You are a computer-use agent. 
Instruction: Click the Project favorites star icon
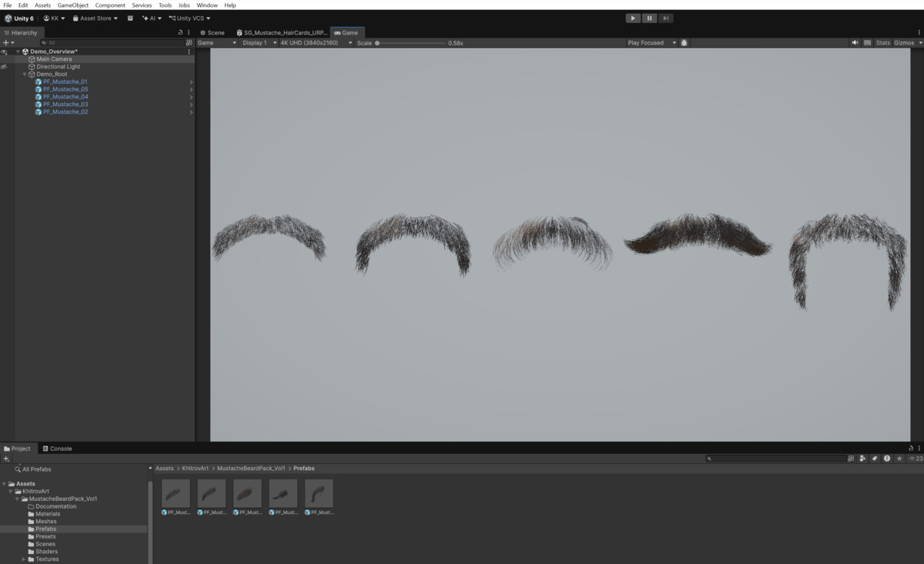pos(899,459)
